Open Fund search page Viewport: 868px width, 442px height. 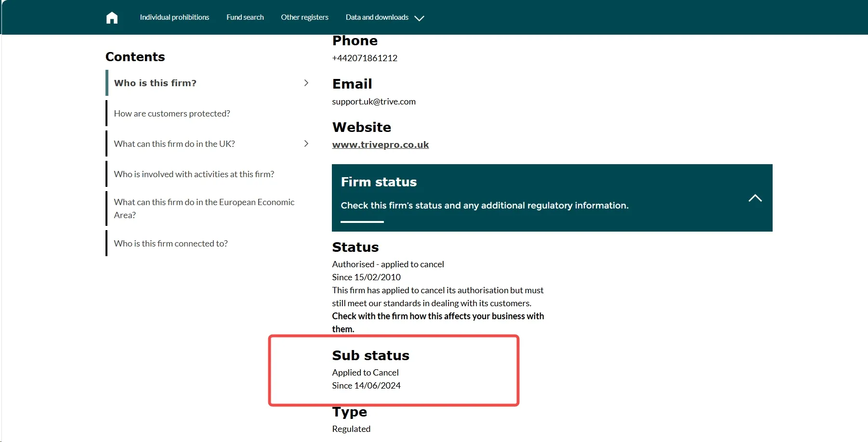click(x=245, y=17)
